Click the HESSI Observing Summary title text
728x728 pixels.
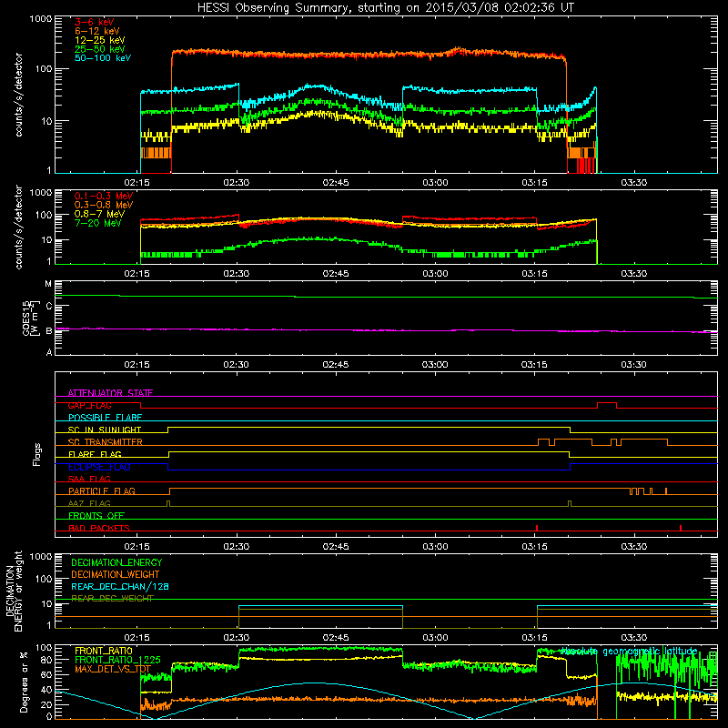pyautogui.click(x=386, y=8)
